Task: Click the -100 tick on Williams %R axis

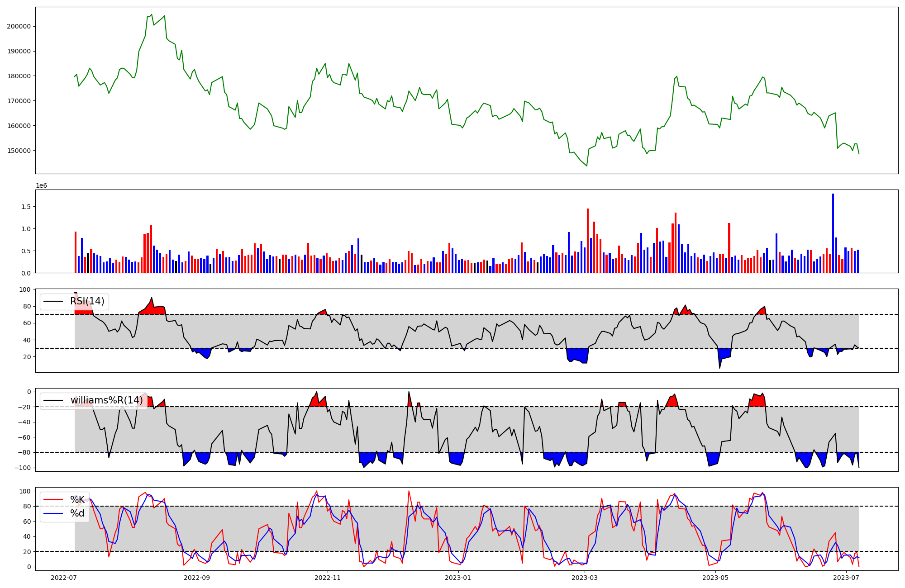Action: [23, 468]
